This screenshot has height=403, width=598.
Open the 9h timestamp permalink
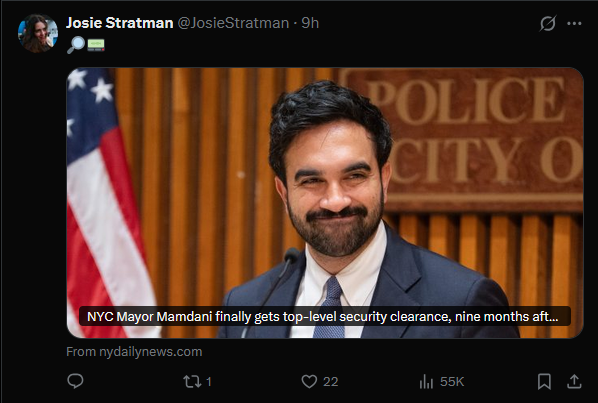pyautogui.click(x=310, y=23)
